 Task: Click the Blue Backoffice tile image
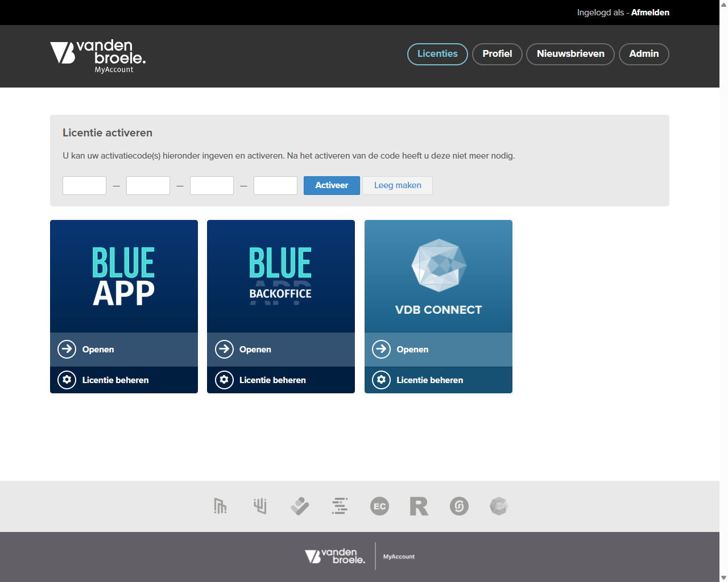click(281, 276)
